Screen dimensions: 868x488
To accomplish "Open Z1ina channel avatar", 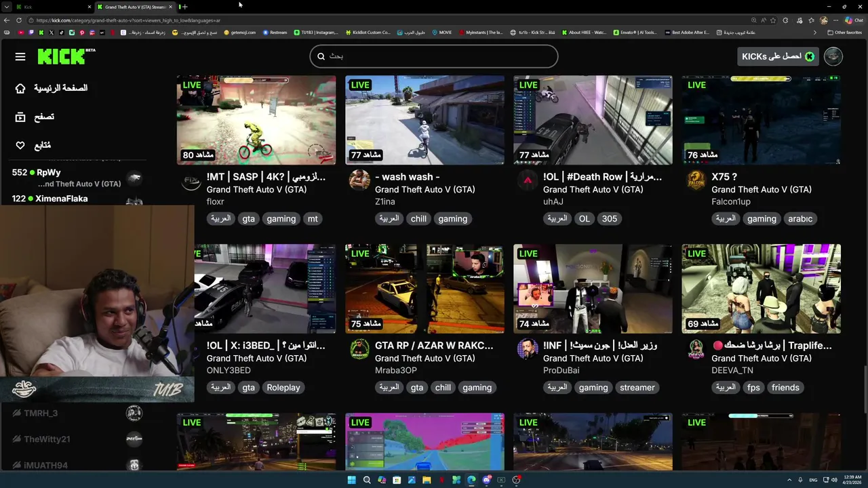I will (x=359, y=180).
